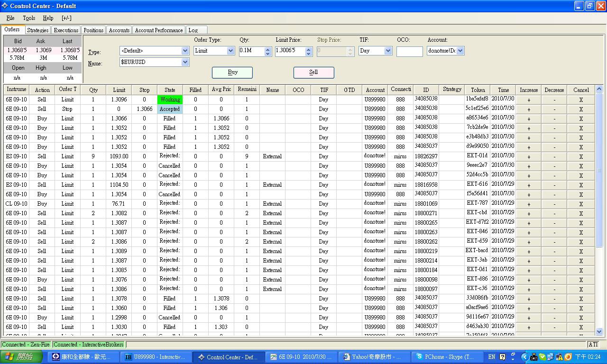The width and height of the screenshot is (607, 364).
Task: Focus the OCO text field
Action: coord(409,51)
